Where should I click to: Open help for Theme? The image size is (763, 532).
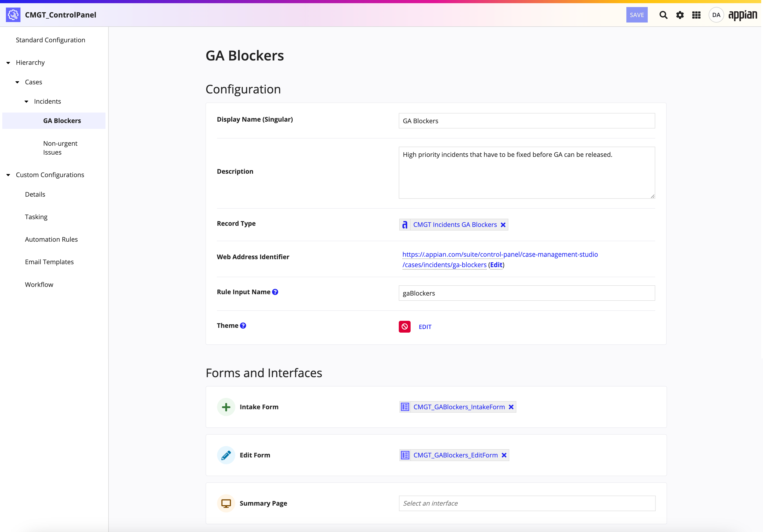[243, 326]
